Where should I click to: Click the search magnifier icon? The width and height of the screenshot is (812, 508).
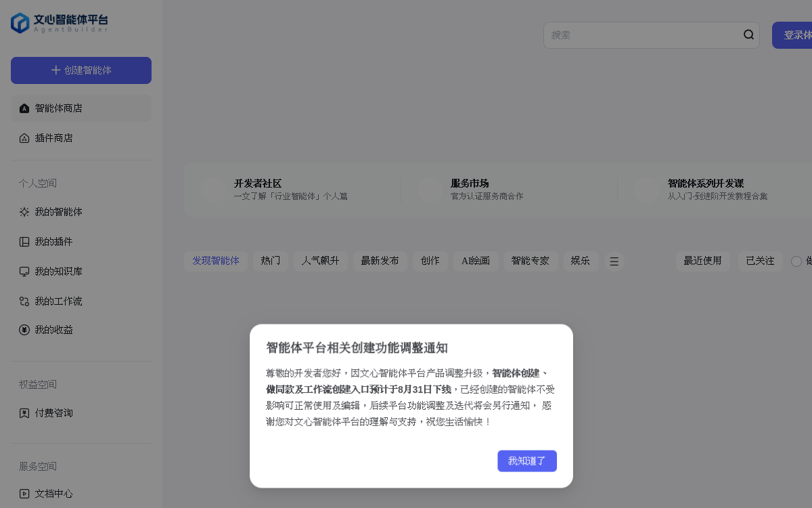pyautogui.click(x=748, y=35)
